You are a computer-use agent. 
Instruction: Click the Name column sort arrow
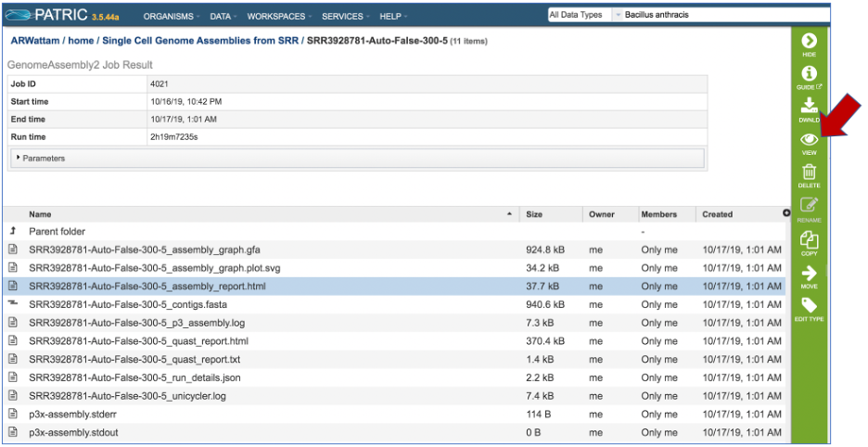[x=509, y=214]
